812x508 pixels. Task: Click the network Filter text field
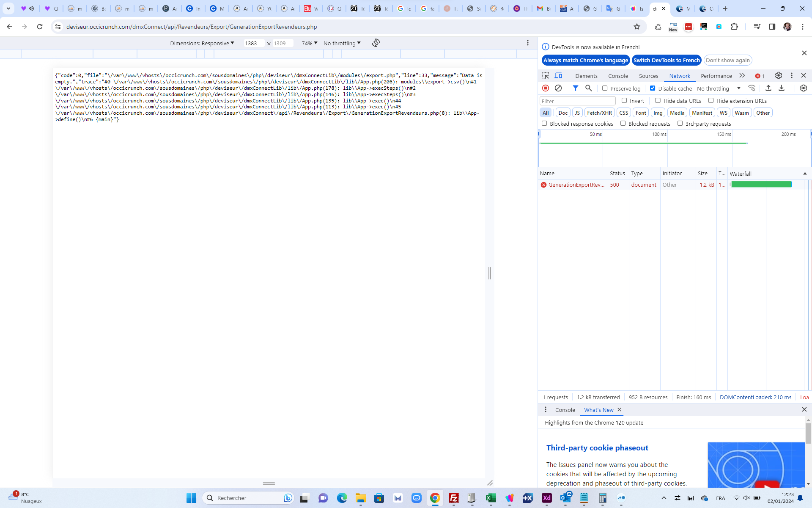tap(577, 101)
